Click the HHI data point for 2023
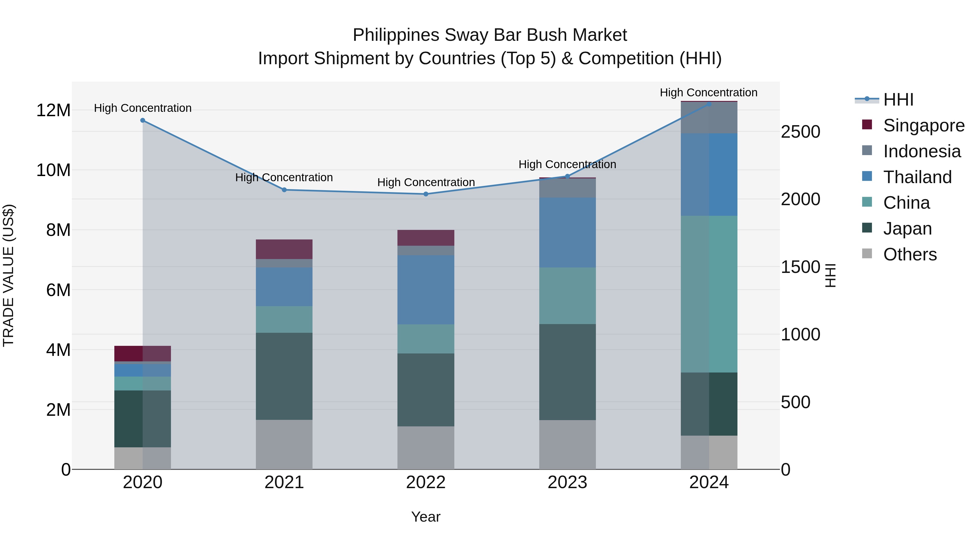Screen dimensions: 980x551 point(567,176)
